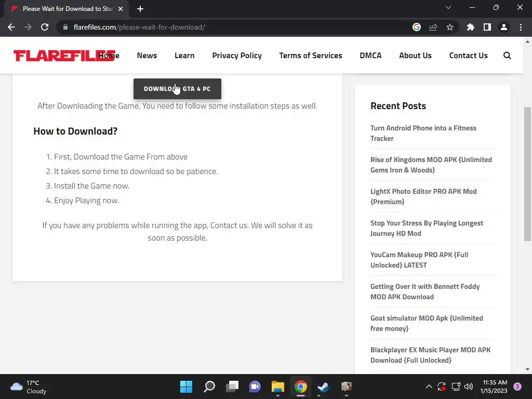Click the Recent Posts heading
Image resolution: width=532 pixels, height=399 pixels.
398,106
